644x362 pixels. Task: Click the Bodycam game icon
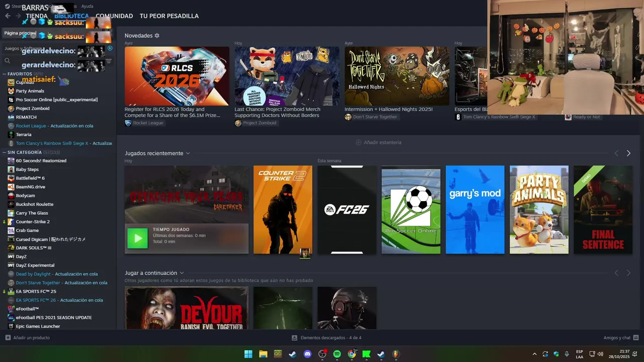(x=11, y=196)
